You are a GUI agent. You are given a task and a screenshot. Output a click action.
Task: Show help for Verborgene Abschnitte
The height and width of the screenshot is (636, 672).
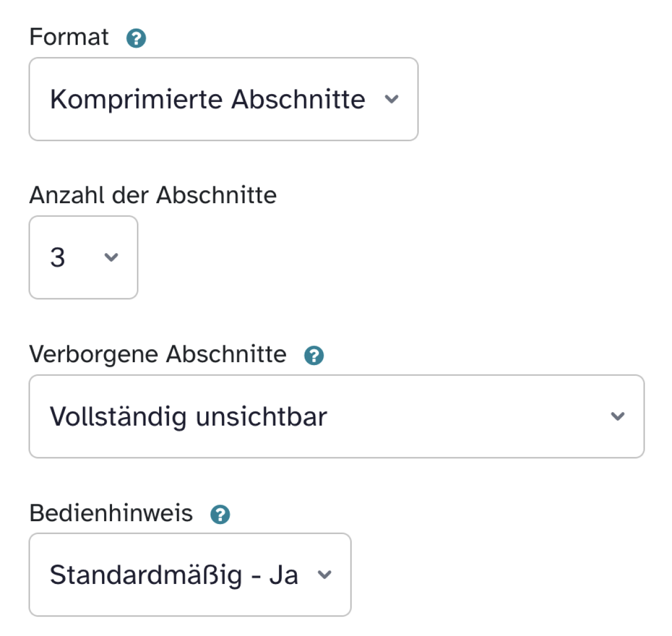tap(314, 356)
